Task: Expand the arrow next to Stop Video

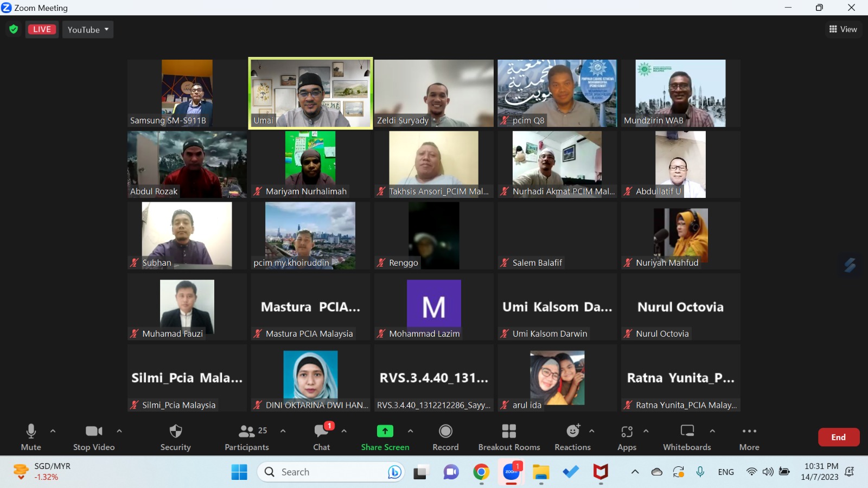Action: click(119, 431)
